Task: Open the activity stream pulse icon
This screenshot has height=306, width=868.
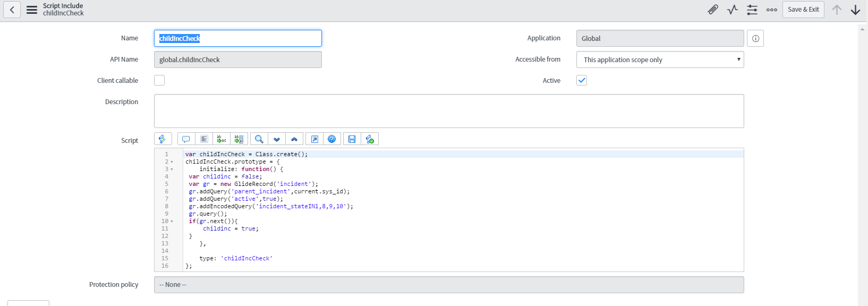Action: pyautogui.click(x=733, y=10)
